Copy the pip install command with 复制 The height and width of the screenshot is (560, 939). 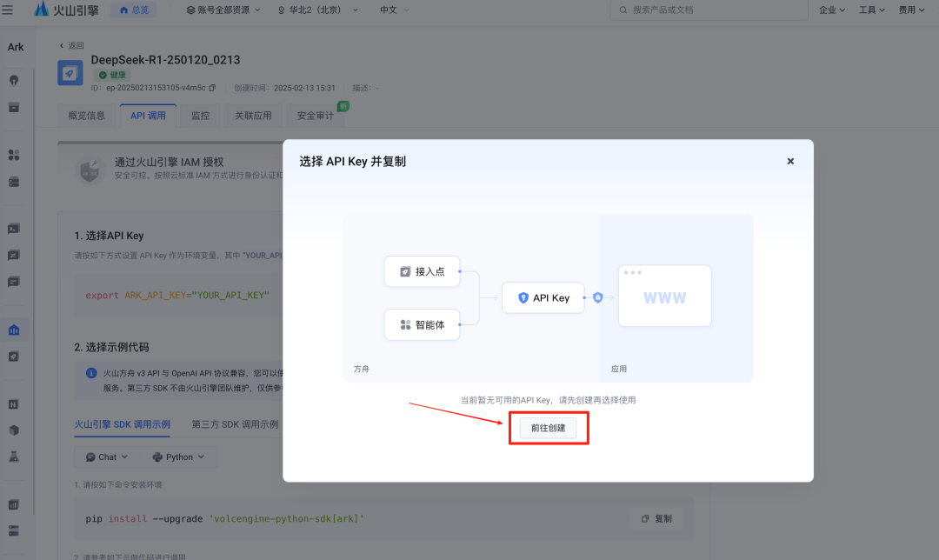[x=657, y=518]
